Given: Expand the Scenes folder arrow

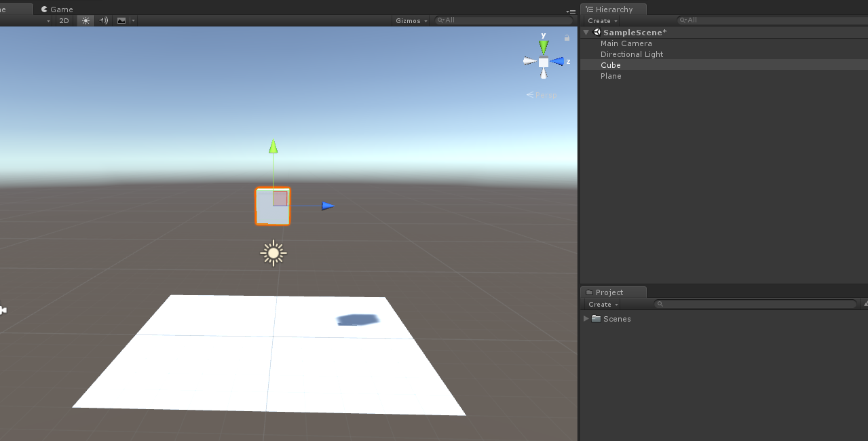Looking at the screenshot, I should [586, 318].
